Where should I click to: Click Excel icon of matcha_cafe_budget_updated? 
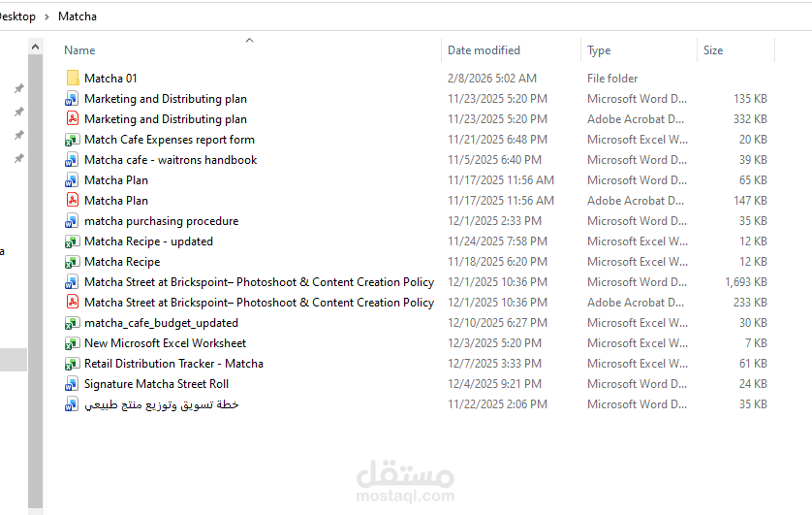coord(72,323)
